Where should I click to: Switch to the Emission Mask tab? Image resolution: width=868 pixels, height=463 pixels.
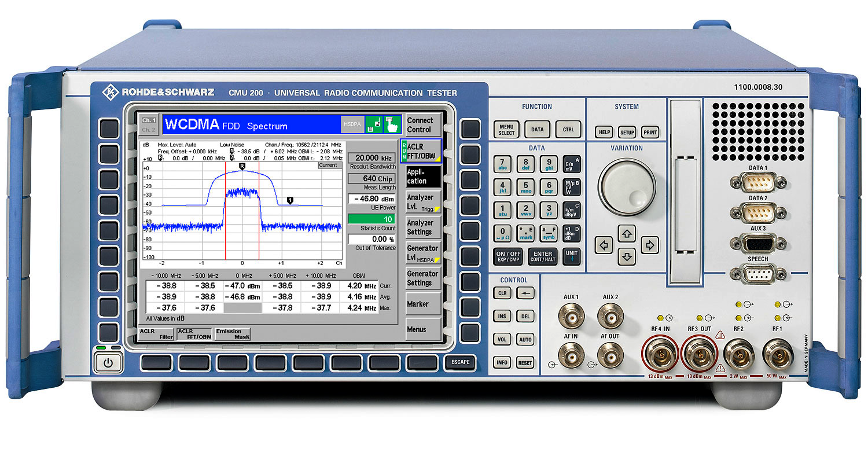[x=233, y=334]
